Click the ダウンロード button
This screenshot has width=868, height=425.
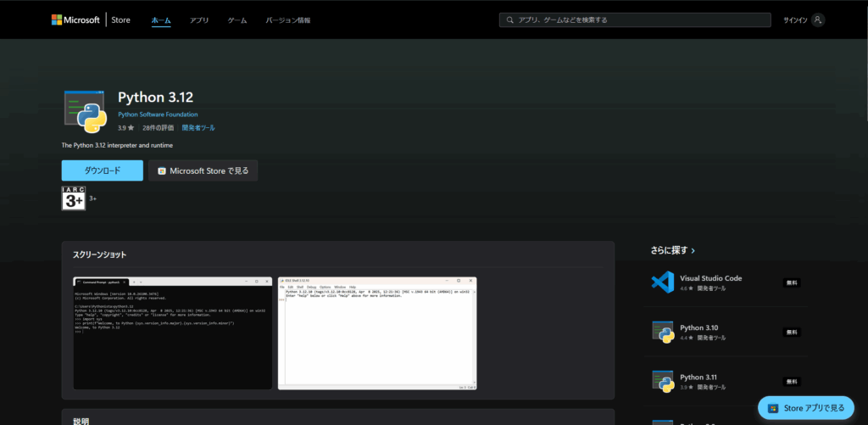103,171
